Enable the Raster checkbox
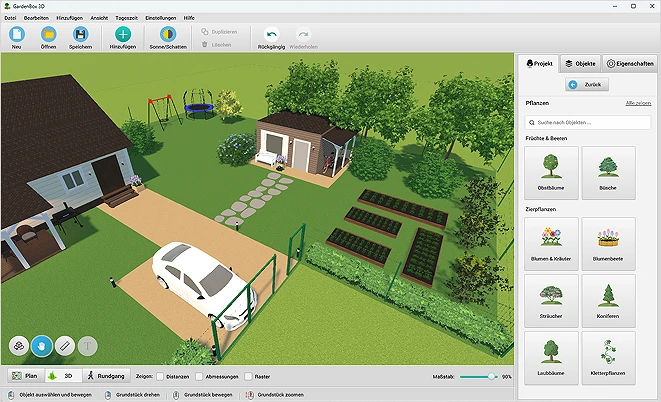This screenshot has height=402, width=661. (248, 376)
